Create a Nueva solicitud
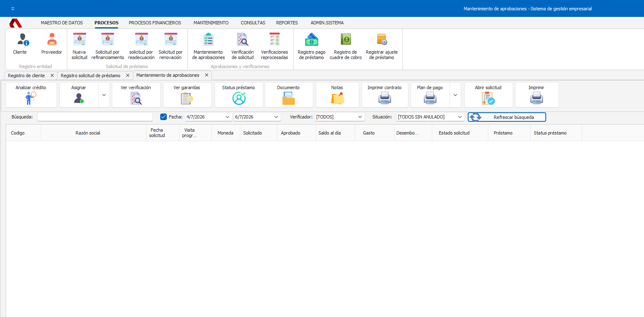Image resolution: width=644 pixels, height=317 pixels. (79, 46)
